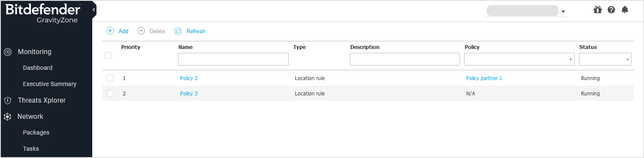The width and height of the screenshot is (644, 158).
Task: Check the box for Policy 3 row
Action: point(110,93)
